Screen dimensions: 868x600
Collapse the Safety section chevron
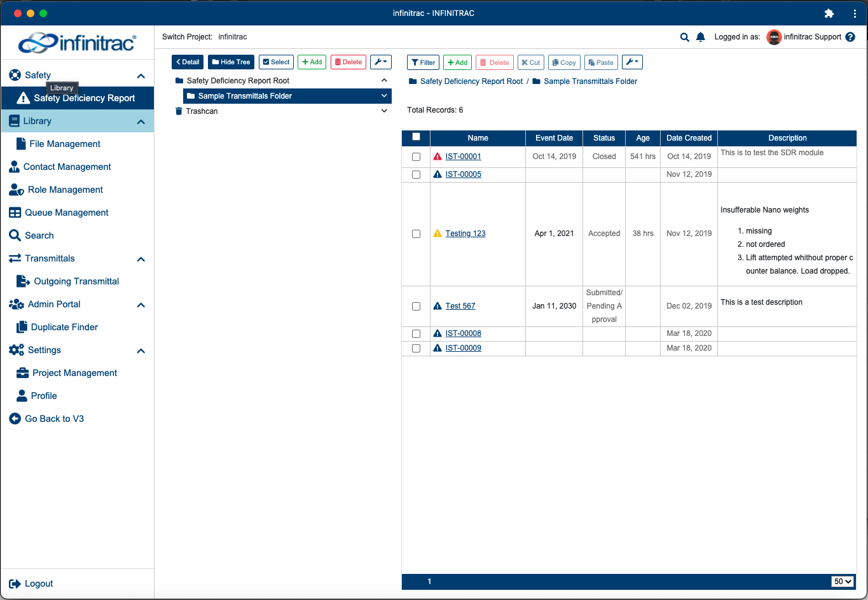click(141, 76)
